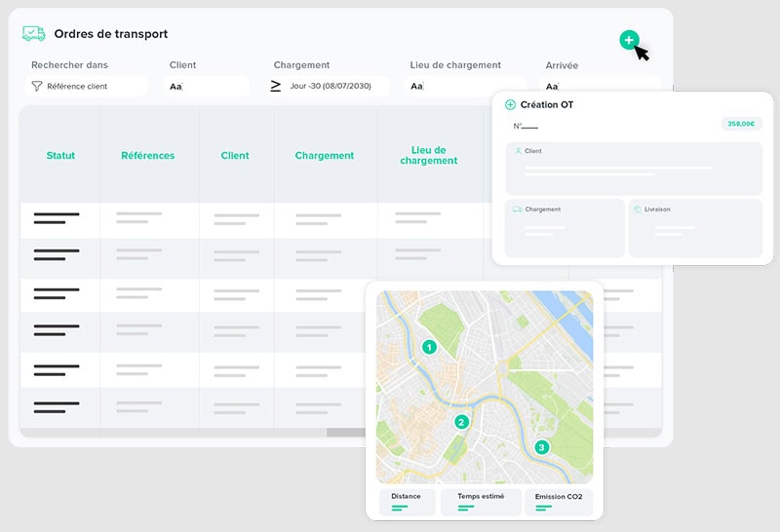
Task: Click the table's horizontal scrollbar thumb
Action: click(x=345, y=433)
